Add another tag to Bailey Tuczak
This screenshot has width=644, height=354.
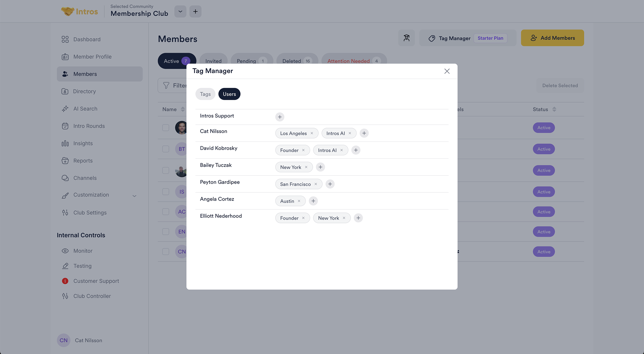point(320,167)
